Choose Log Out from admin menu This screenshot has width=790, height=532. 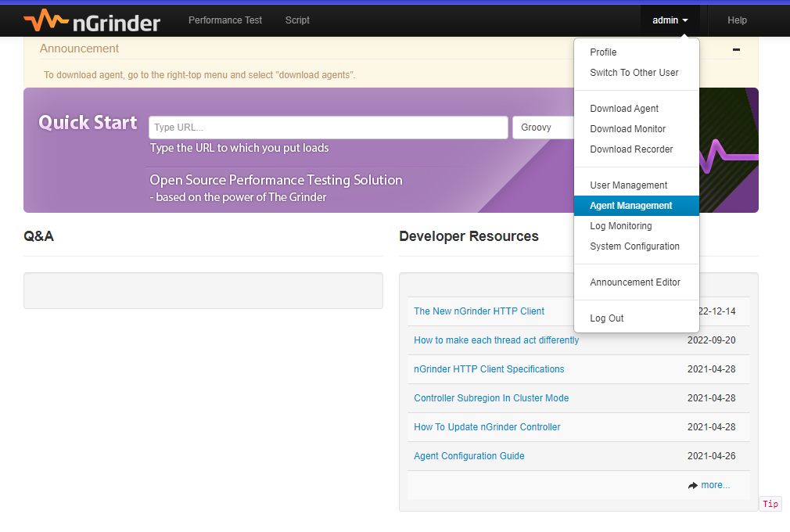pyautogui.click(x=637, y=318)
